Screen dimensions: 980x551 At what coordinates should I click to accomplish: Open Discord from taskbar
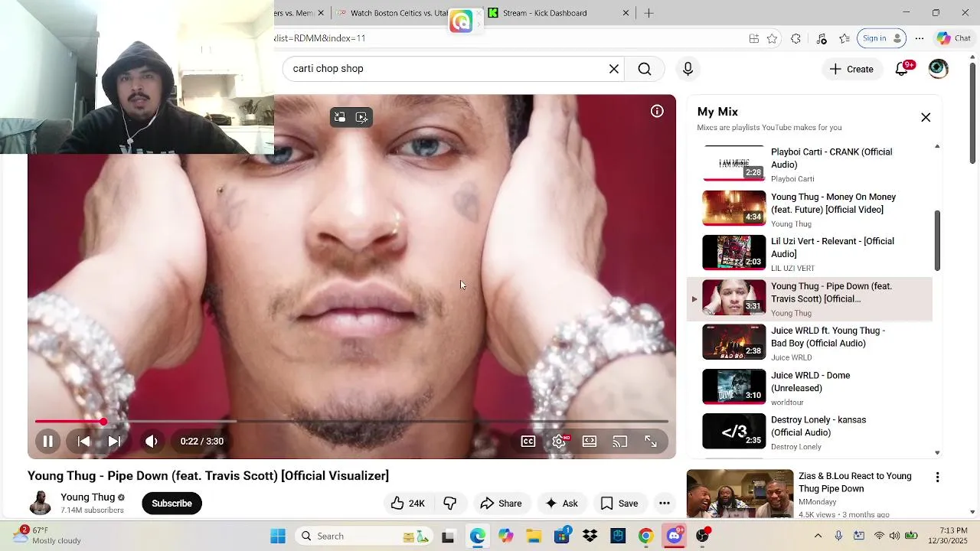675,536
